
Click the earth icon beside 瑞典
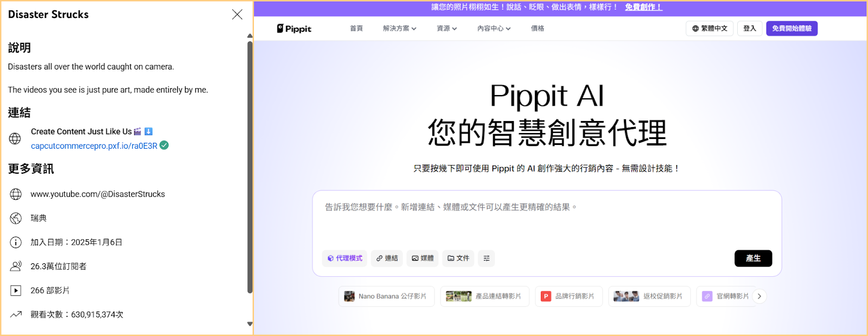coord(16,218)
